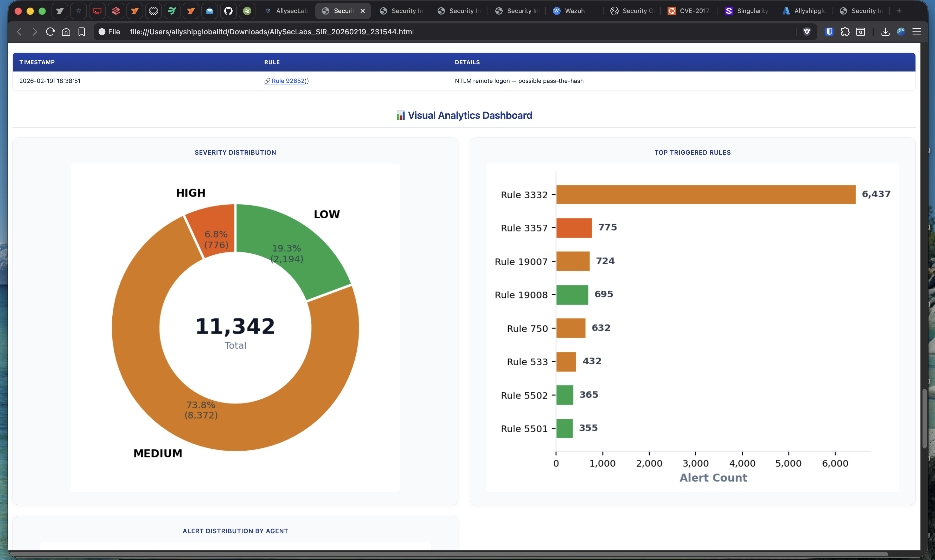This screenshot has height=560, width=935.
Task: Open the green arrow pinned tab
Action: coord(172,11)
